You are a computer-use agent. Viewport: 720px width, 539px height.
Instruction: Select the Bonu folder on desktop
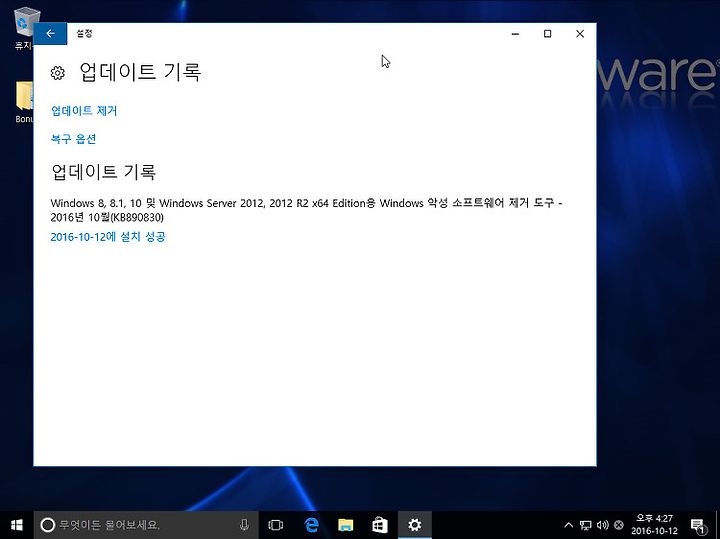click(x=24, y=102)
